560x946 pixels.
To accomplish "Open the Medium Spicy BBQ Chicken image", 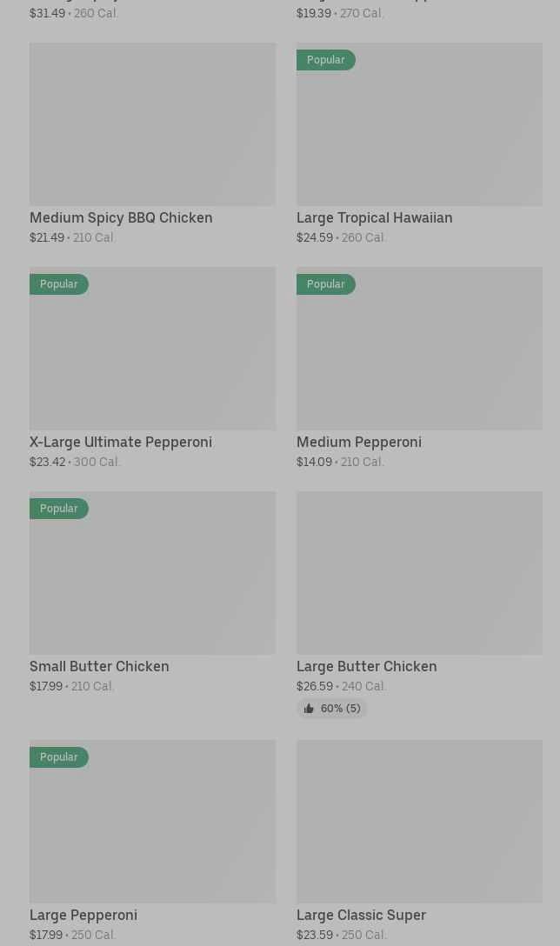I will [x=152, y=124].
